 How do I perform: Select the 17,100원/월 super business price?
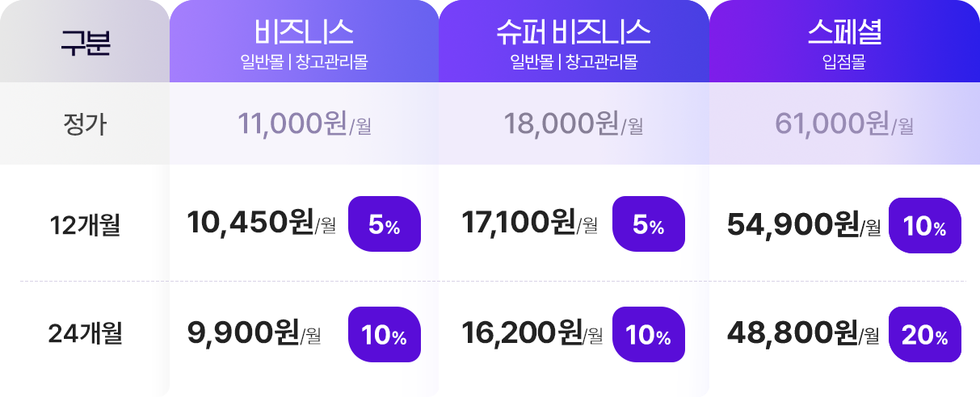529,224
